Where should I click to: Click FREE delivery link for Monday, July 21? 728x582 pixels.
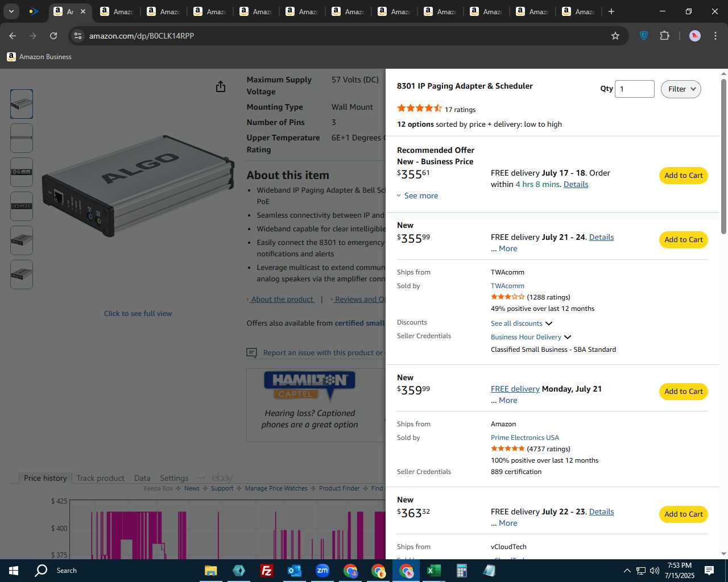[515, 389]
